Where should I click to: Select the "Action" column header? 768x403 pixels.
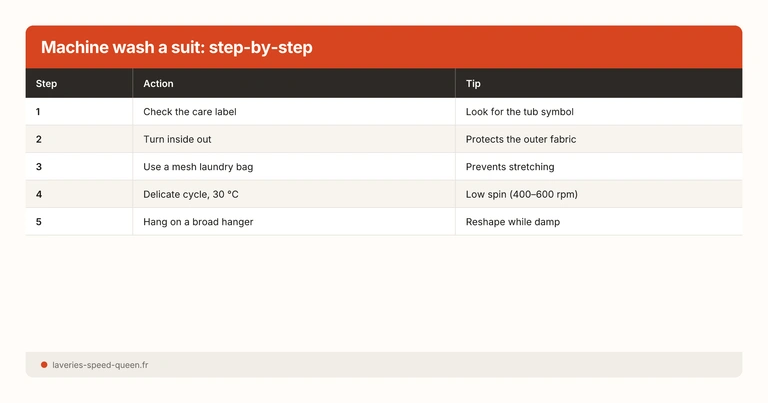159,84
